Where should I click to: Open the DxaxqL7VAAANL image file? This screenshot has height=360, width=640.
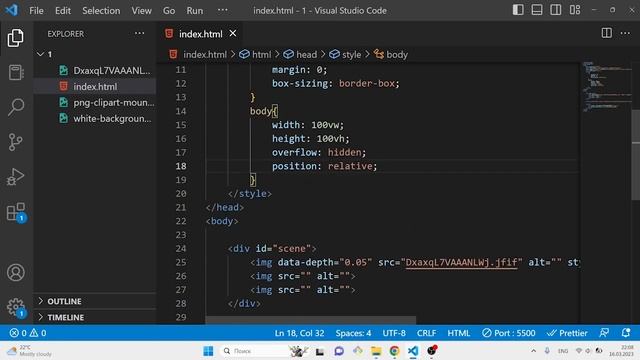coord(95,70)
